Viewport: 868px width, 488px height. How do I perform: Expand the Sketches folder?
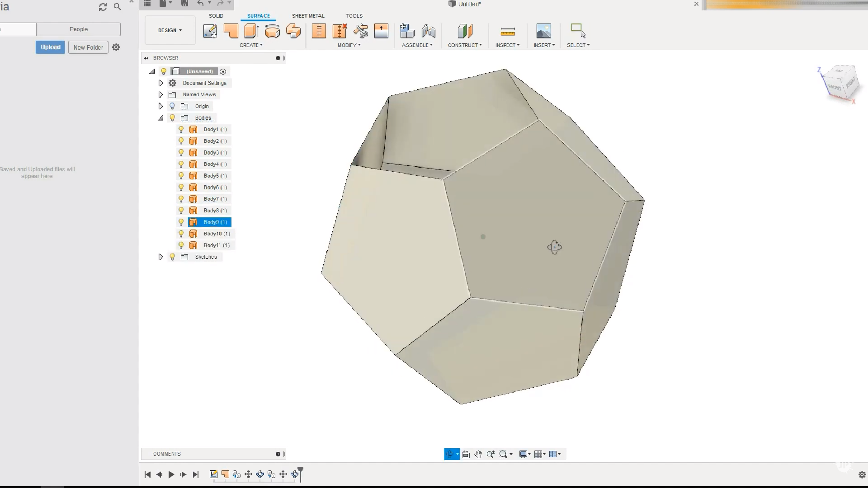pyautogui.click(x=160, y=257)
